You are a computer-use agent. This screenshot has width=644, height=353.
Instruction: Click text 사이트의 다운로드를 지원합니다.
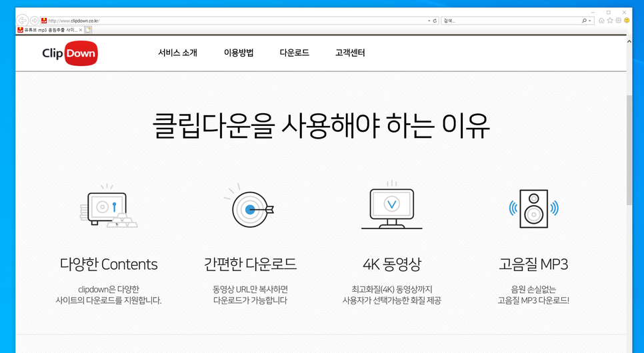coord(109,300)
